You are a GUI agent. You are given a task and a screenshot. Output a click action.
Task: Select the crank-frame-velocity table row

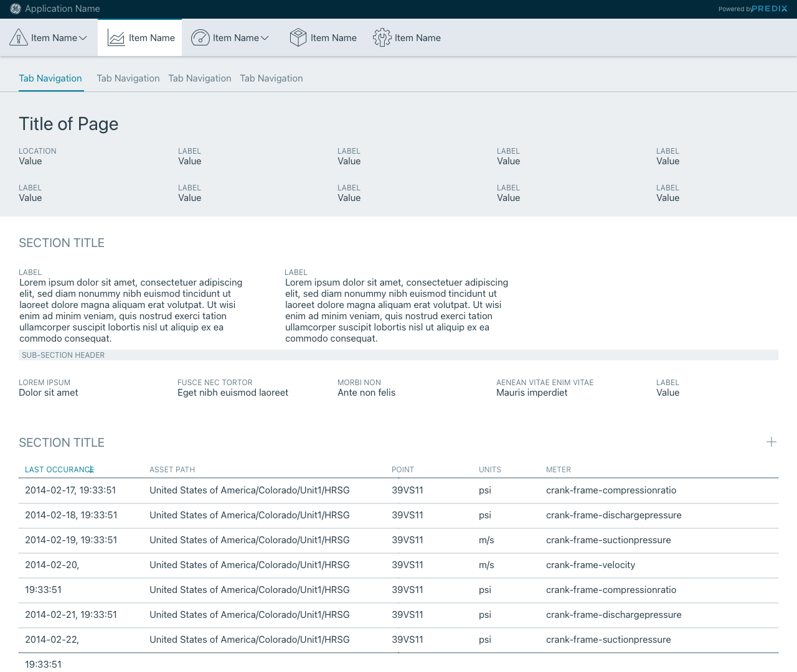590,565
